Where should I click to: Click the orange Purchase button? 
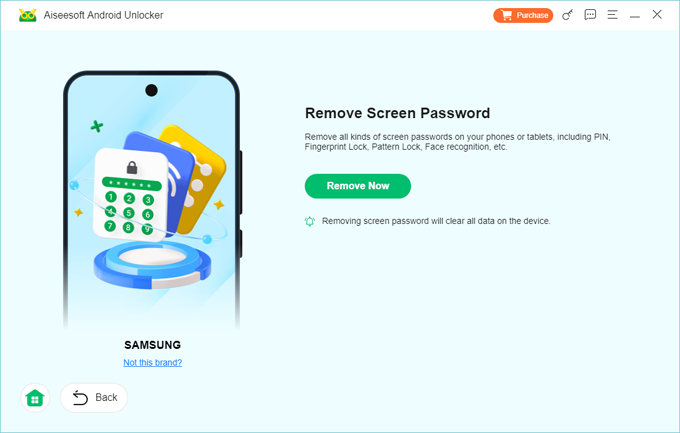coord(523,15)
